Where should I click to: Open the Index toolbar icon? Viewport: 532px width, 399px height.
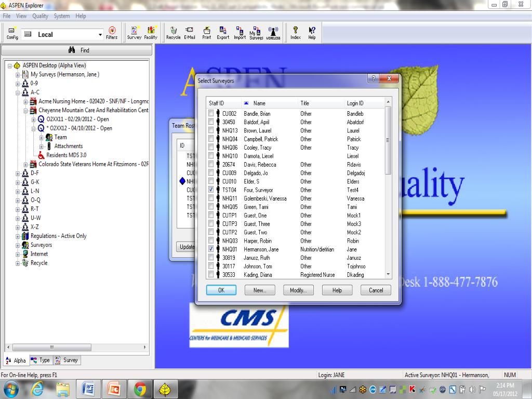296,33
